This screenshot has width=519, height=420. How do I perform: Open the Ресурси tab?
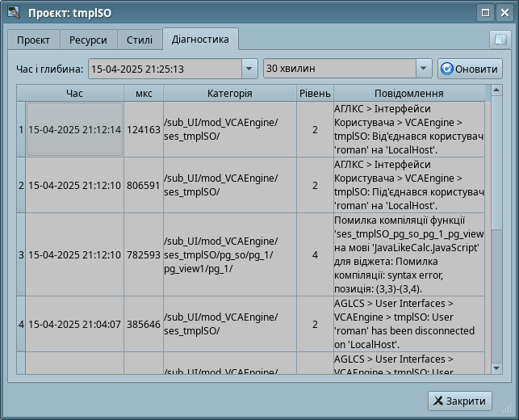pos(88,40)
